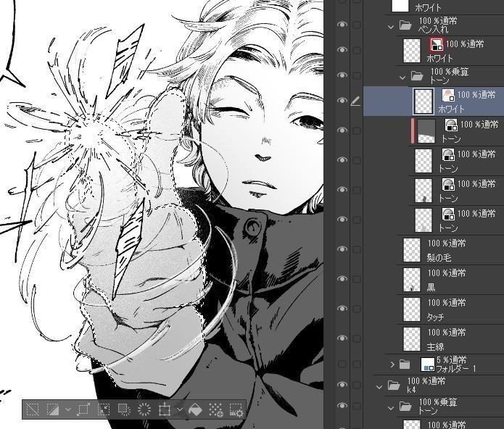The height and width of the screenshot is (429, 504).
Task: Click the k4 folder icon
Action: [394, 385]
